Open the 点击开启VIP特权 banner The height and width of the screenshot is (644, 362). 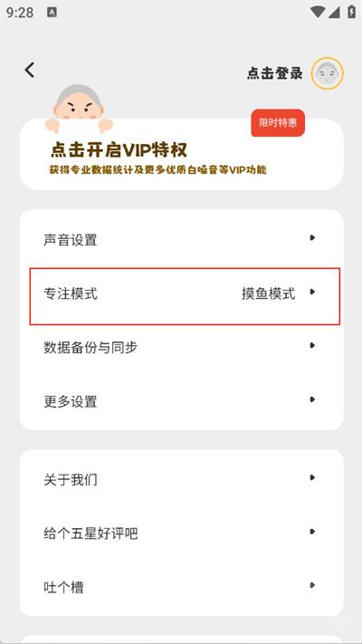pos(181,154)
